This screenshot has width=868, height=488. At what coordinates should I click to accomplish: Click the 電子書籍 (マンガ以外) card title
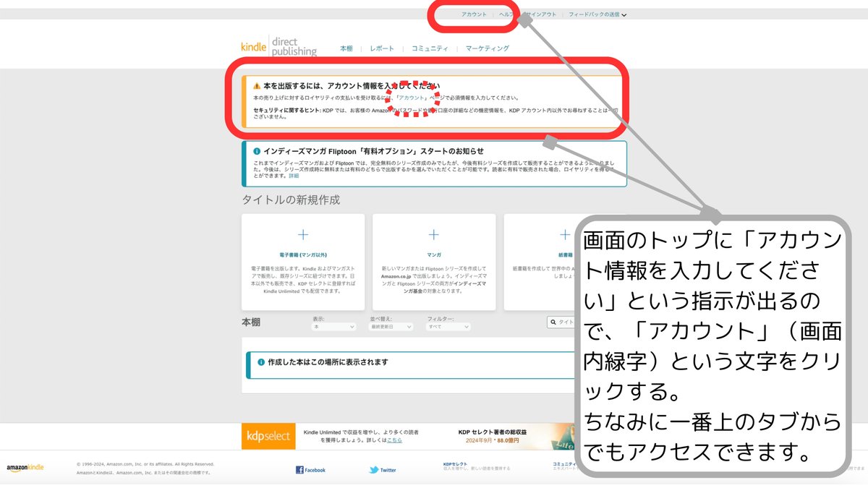pos(303,255)
